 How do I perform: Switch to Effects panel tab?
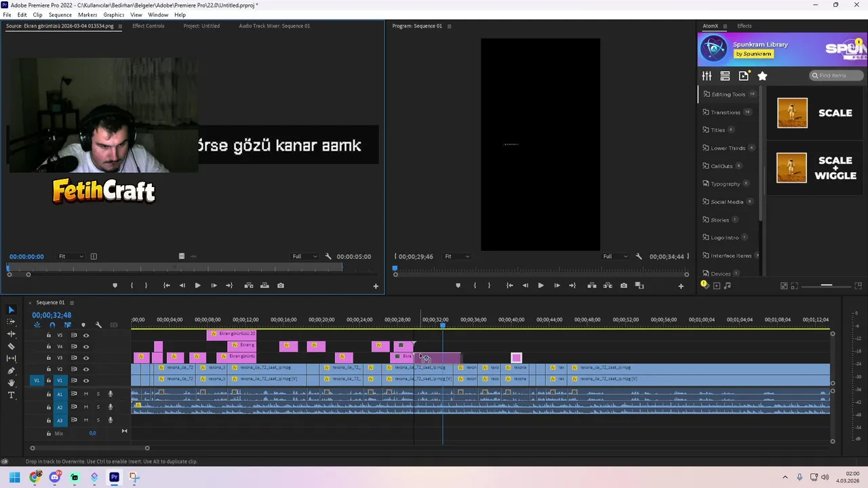[745, 26]
